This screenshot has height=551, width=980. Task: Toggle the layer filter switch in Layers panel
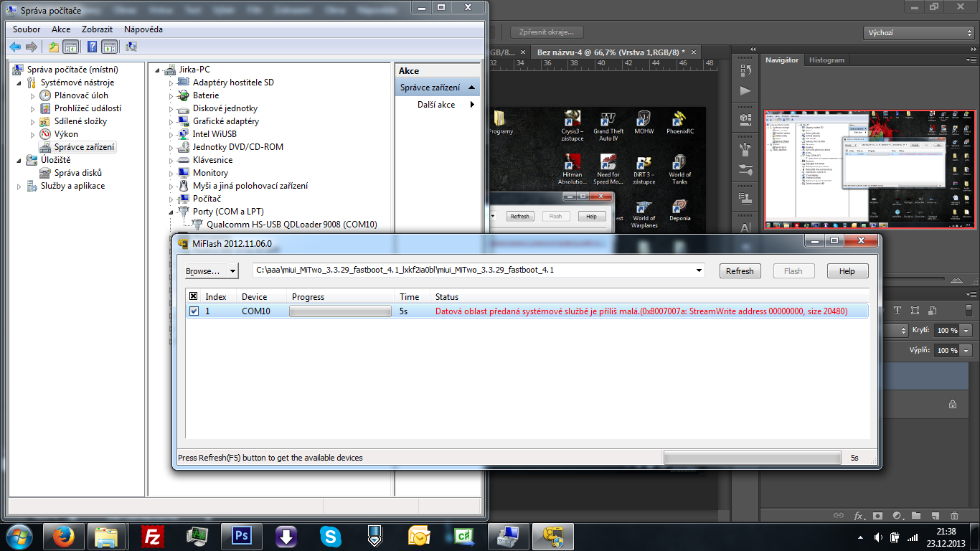click(969, 311)
